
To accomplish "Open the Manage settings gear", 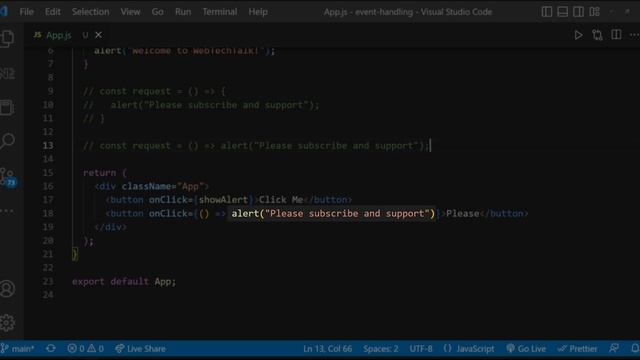I will [x=7, y=323].
